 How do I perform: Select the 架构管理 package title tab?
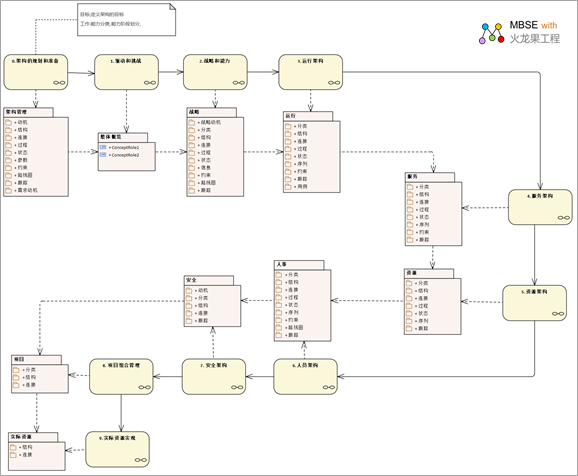[28, 112]
